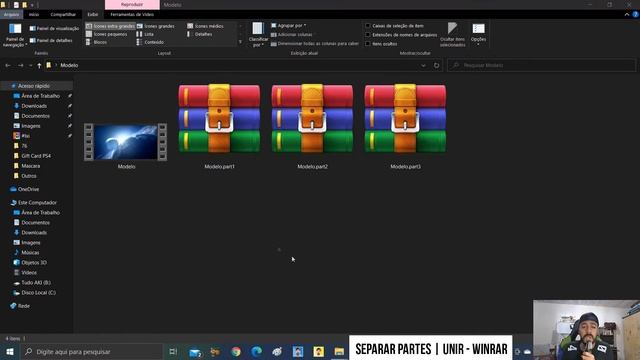Expand the Agrupar por menu
This screenshot has height=360, width=640.
(x=289, y=25)
